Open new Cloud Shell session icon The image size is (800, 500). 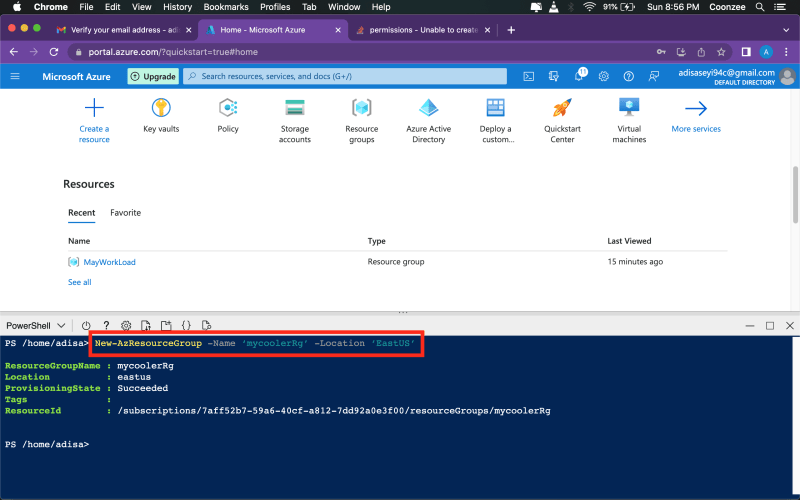pyautogui.click(x=166, y=326)
